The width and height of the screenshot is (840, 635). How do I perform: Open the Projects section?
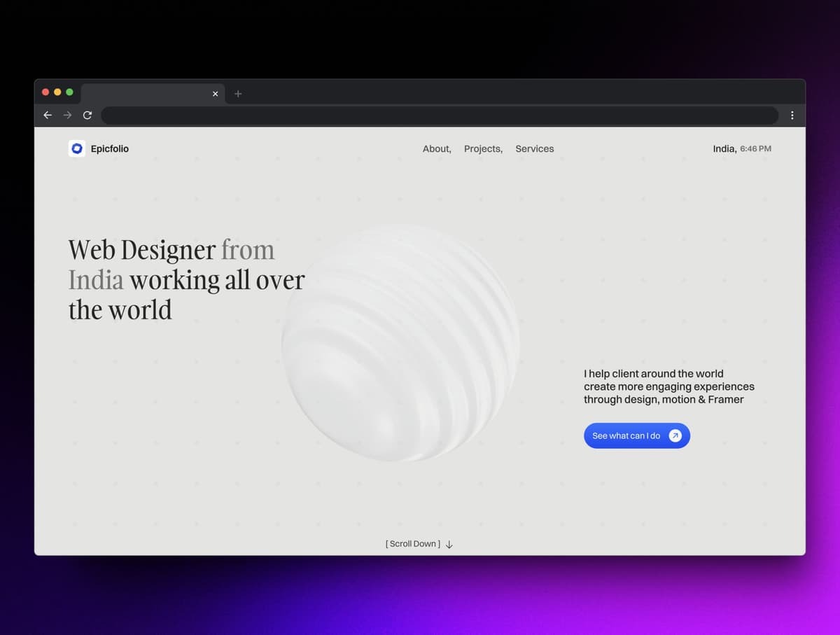pos(482,148)
